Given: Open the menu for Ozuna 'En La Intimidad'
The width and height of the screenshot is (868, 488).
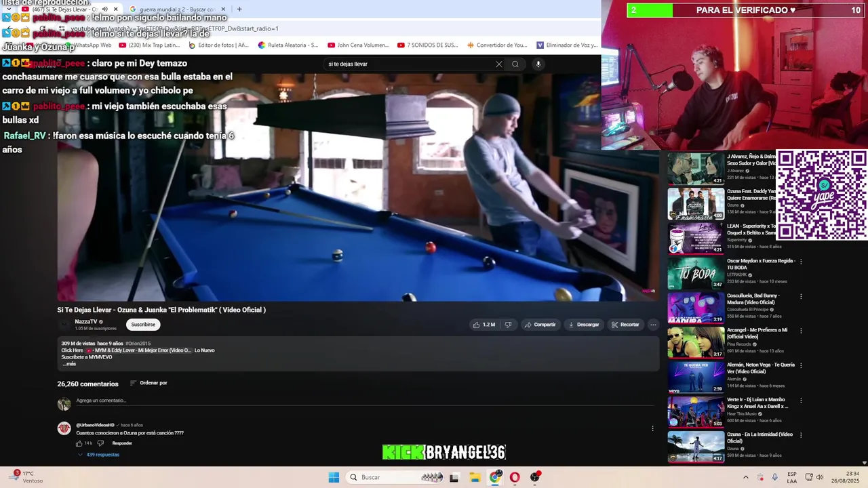Looking at the screenshot, I should tap(801, 435).
